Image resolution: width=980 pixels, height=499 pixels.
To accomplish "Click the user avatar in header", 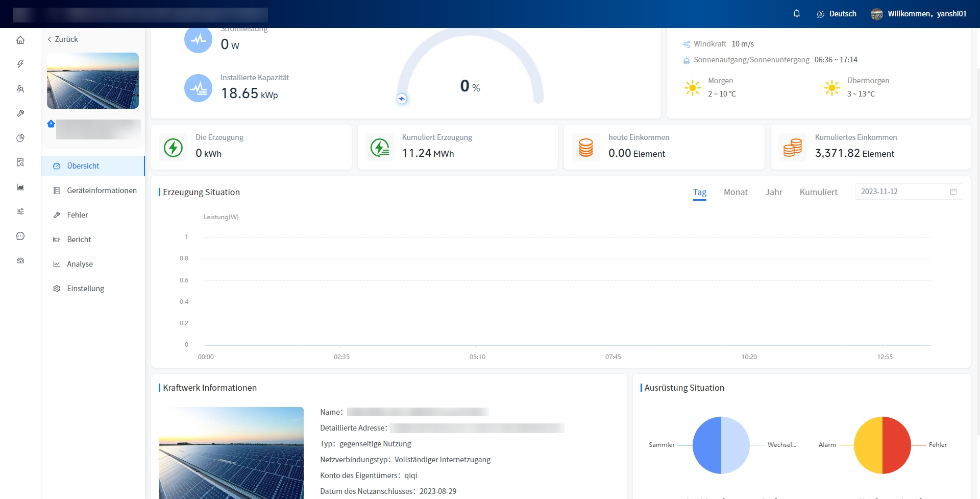I will pyautogui.click(x=877, y=14).
